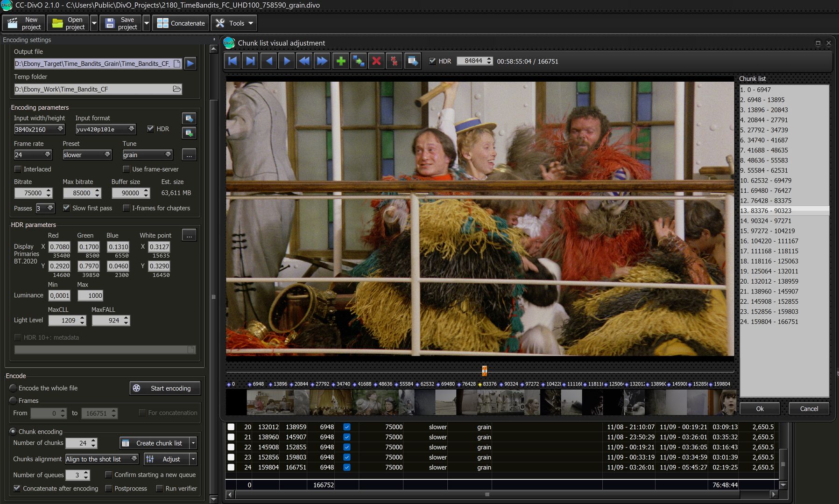This screenshot has height=504, width=839.
Task: Expand Adjust button dropdown arrow
Action: coord(193,459)
